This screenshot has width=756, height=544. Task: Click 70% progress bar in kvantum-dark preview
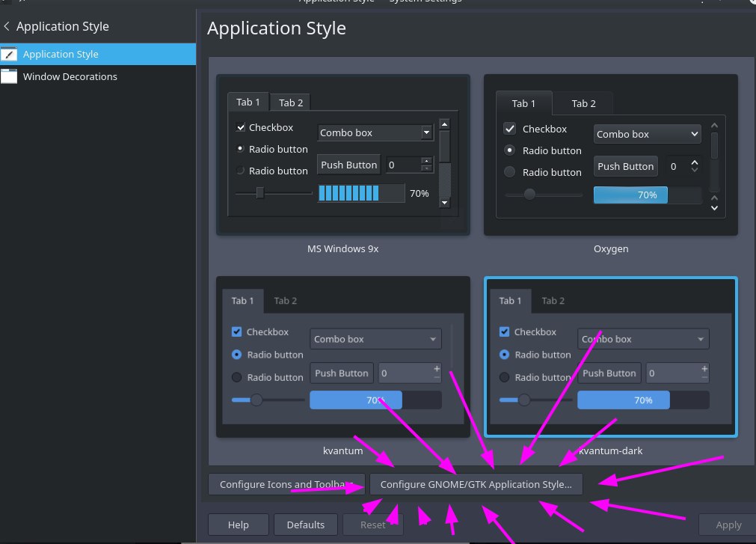pyautogui.click(x=643, y=400)
